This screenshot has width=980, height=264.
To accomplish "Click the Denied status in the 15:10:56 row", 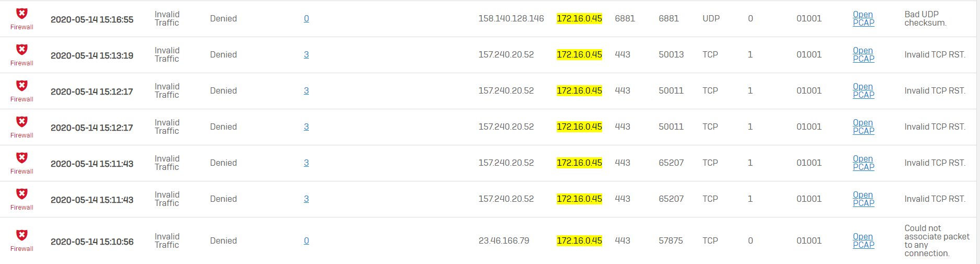I will (223, 240).
